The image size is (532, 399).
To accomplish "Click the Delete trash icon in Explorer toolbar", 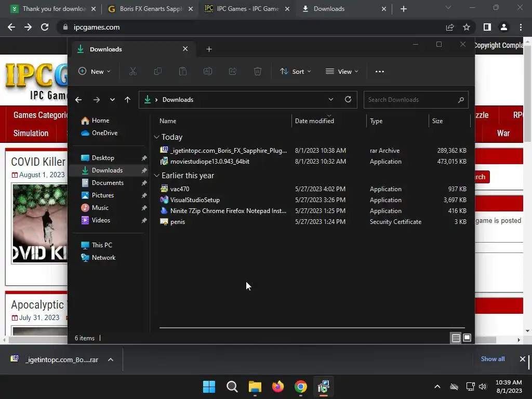I will (x=258, y=71).
